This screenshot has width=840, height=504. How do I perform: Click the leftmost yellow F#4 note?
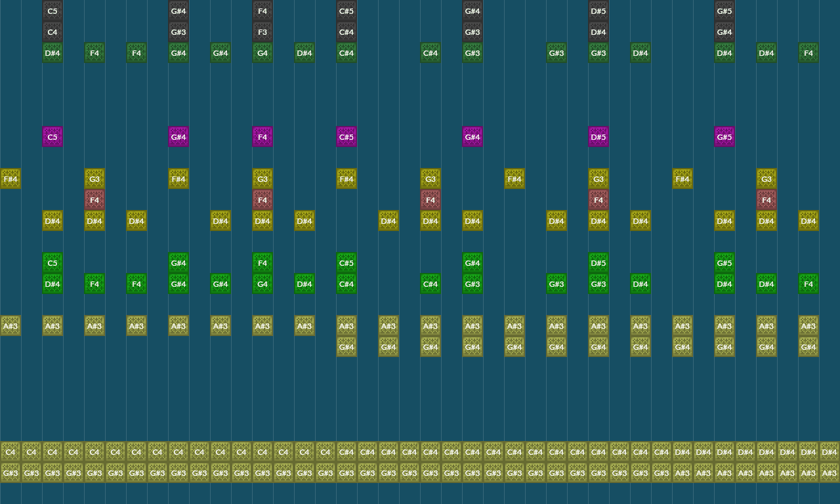click(10, 179)
